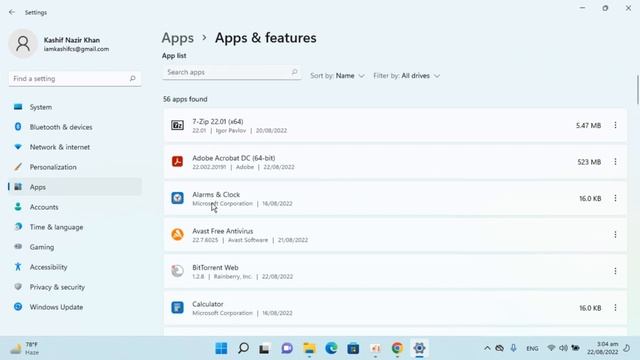Image resolution: width=640 pixels, height=360 pixels.
Task: Select the Avast Free Antivirus name text
Action: pos(222,231)
